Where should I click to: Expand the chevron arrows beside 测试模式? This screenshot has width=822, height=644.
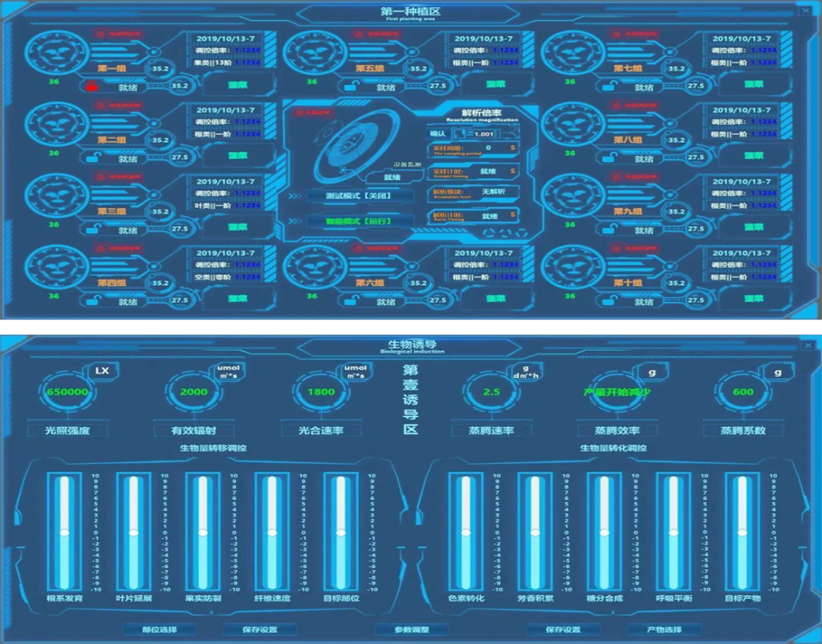click(x=295, y=196)
